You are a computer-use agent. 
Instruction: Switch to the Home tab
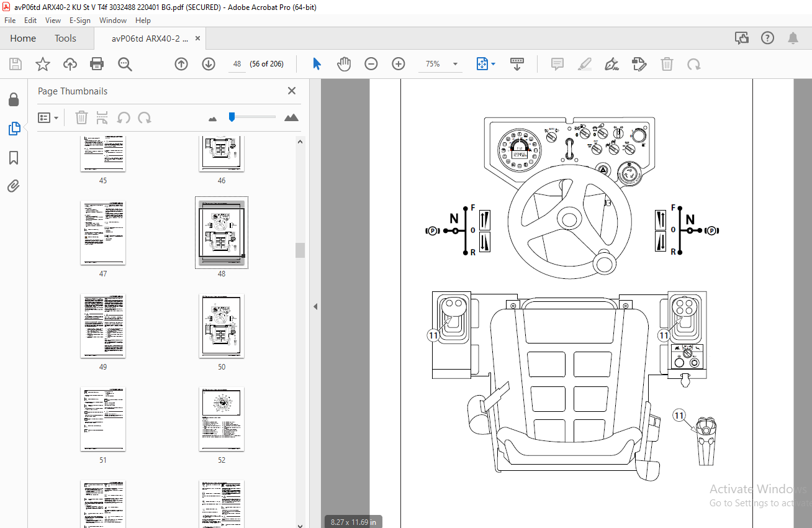coord(23,39)
